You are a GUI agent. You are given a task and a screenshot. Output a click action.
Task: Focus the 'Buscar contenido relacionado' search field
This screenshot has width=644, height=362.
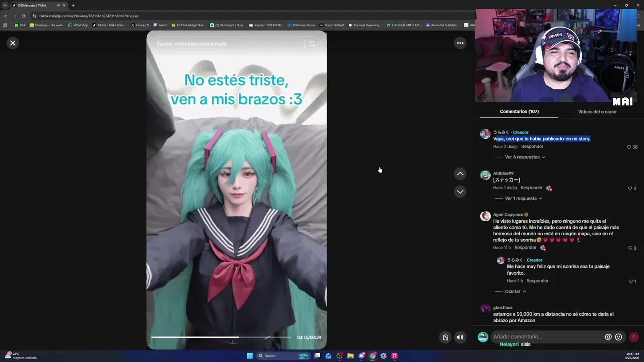coord(229,44)
